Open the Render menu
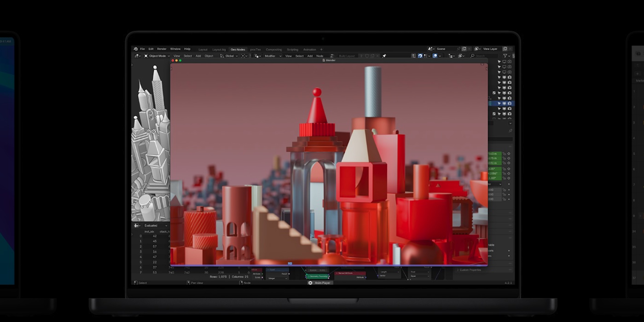Screen dimensions: 644x322 coord(162,49)
